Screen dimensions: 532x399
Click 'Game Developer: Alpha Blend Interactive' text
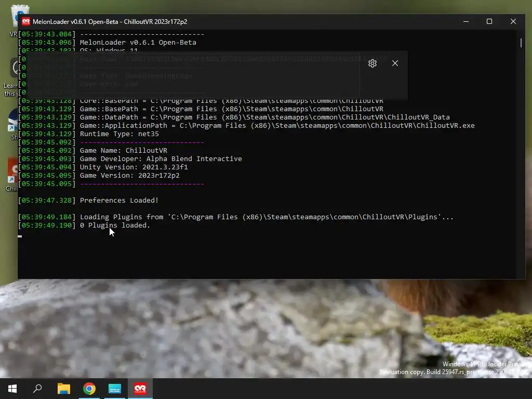(x=161, y=159)
